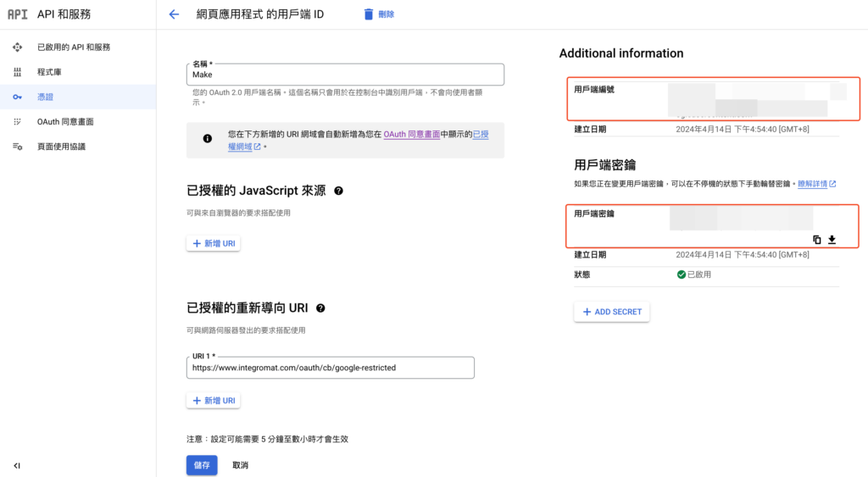
Task: Click the 刪除 button
Action: coord(379,14)
